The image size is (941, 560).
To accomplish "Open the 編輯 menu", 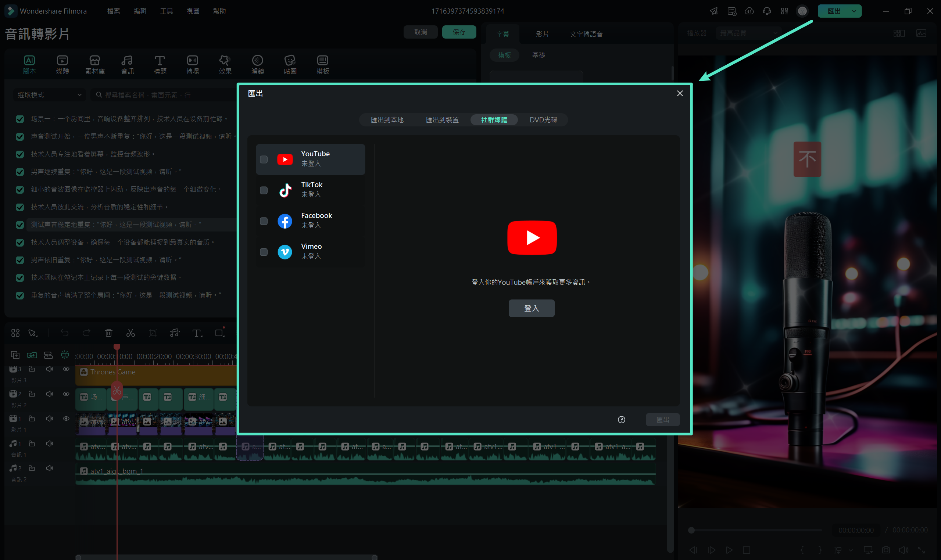I will tap(140, 11).
